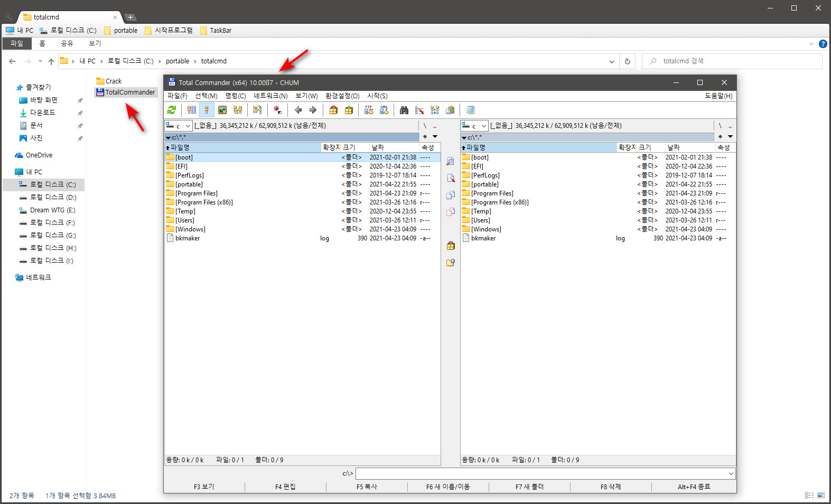Viewport: 831px width, 504px height.
Task: Open the 파일(F) menu in Total Commander
Action: [178, 96]
